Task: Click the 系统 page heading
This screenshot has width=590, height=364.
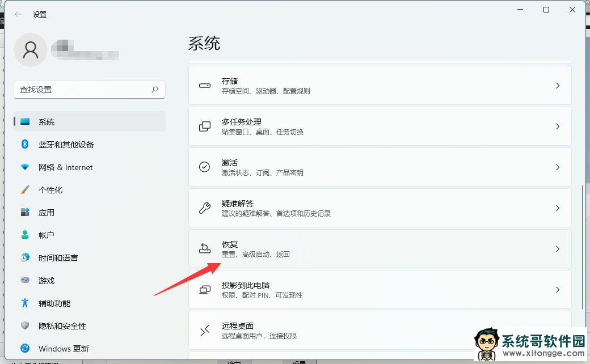Action: pyautogui.click(x=204, y=43)
